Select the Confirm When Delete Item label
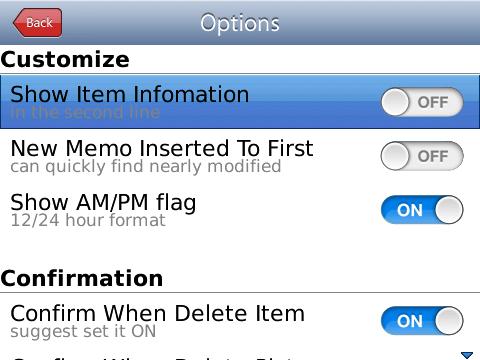The width and height of the screenshot is (480, 360). pyautogui.click(x=158, y=313)
